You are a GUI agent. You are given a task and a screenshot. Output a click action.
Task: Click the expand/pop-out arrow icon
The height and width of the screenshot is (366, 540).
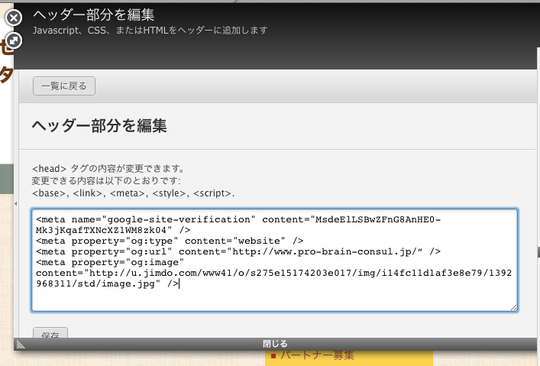[x=13, y=41]
